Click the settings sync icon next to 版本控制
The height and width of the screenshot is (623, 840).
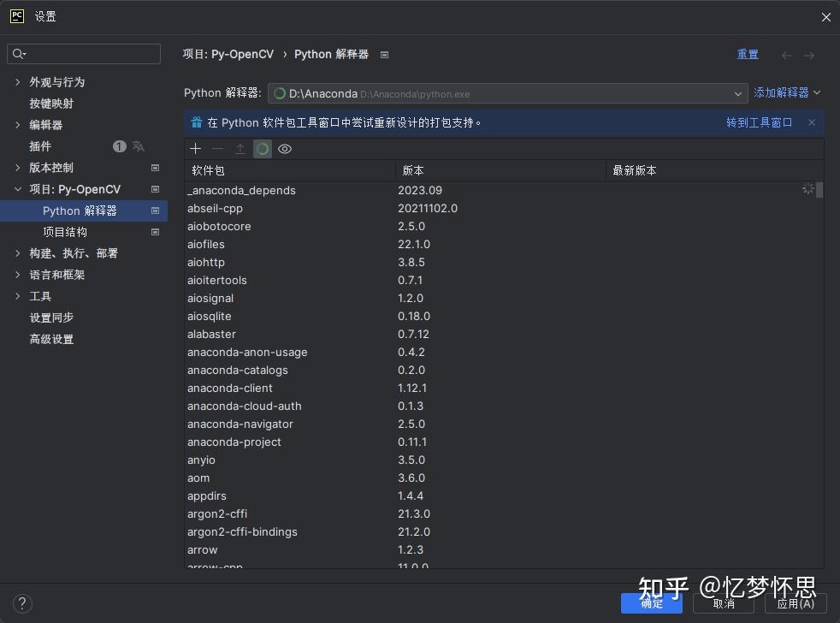pos(155,168)
